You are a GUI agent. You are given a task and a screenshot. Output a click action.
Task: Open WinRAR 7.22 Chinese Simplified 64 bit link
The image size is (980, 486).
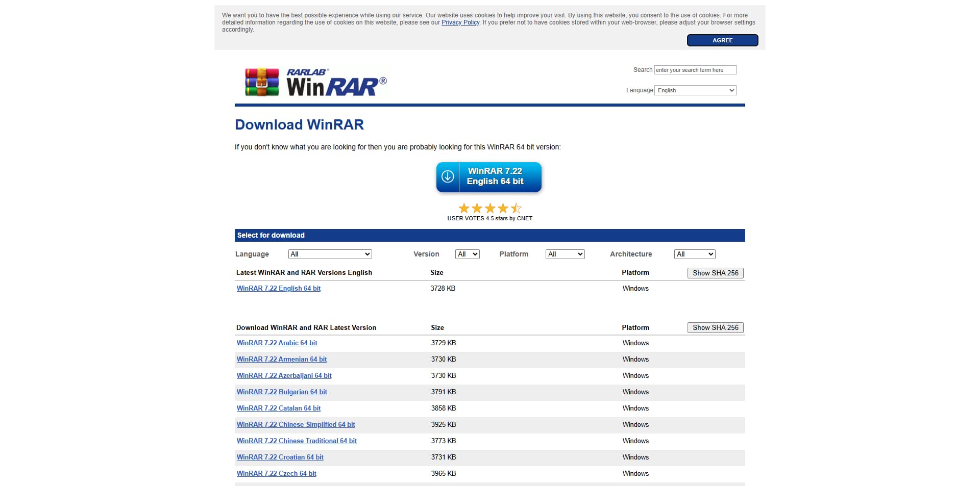click(296, 424)
